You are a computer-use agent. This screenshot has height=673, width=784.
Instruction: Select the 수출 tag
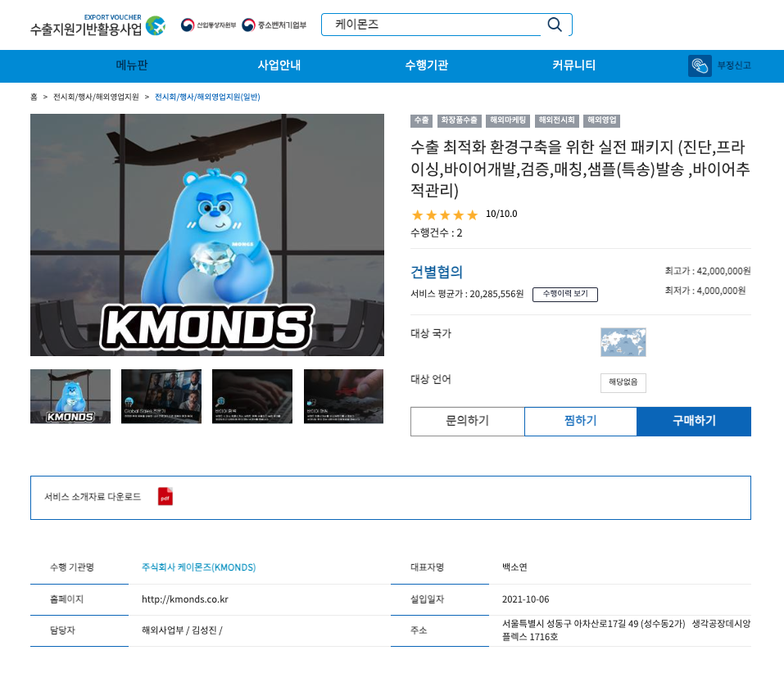[x=422, y=120]
